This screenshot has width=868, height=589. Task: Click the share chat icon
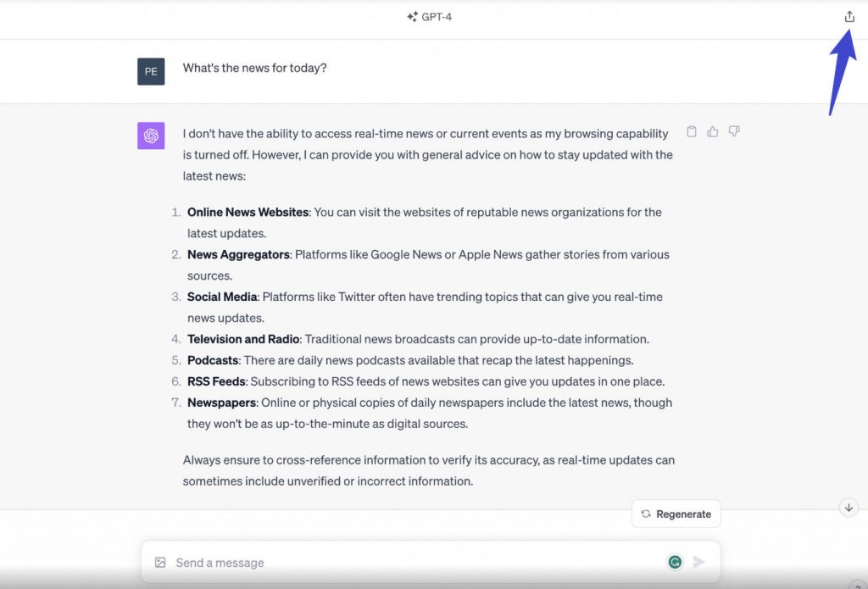(x=849, y=17)
